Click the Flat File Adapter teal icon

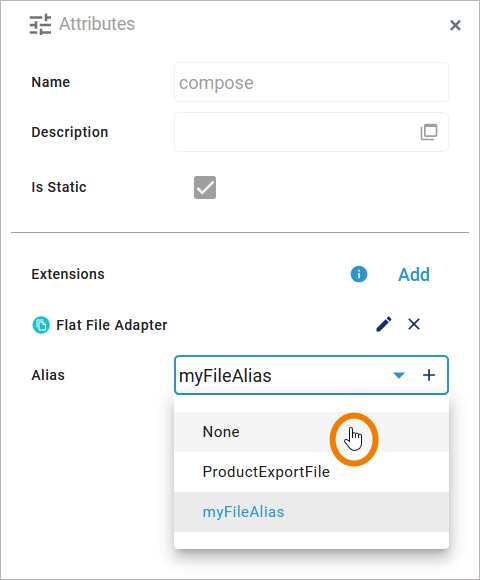(41, 325)
